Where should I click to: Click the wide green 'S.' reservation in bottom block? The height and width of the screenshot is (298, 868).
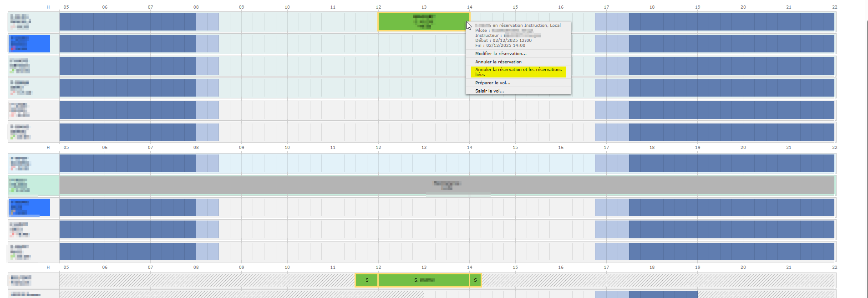(x=424, y=280)
